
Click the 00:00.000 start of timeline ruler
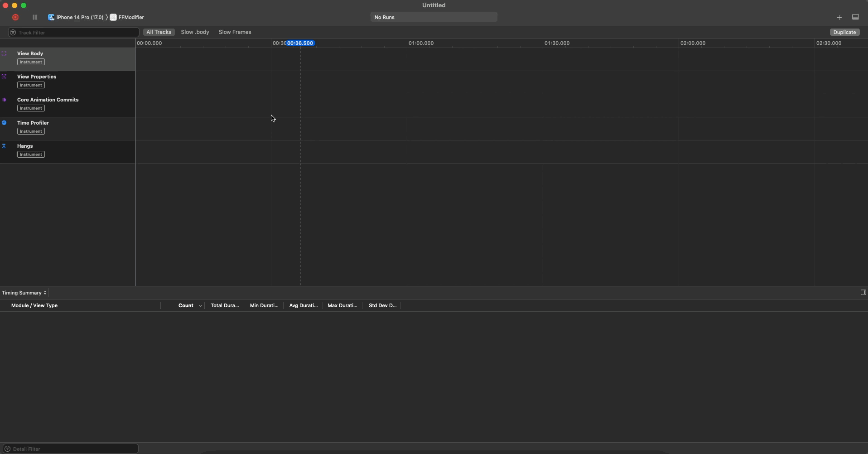149,43
